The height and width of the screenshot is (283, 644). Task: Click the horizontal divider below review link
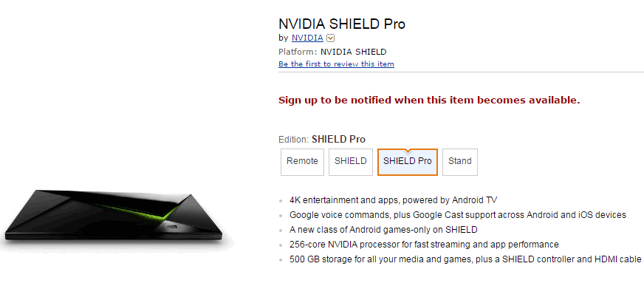coord(461,72)
